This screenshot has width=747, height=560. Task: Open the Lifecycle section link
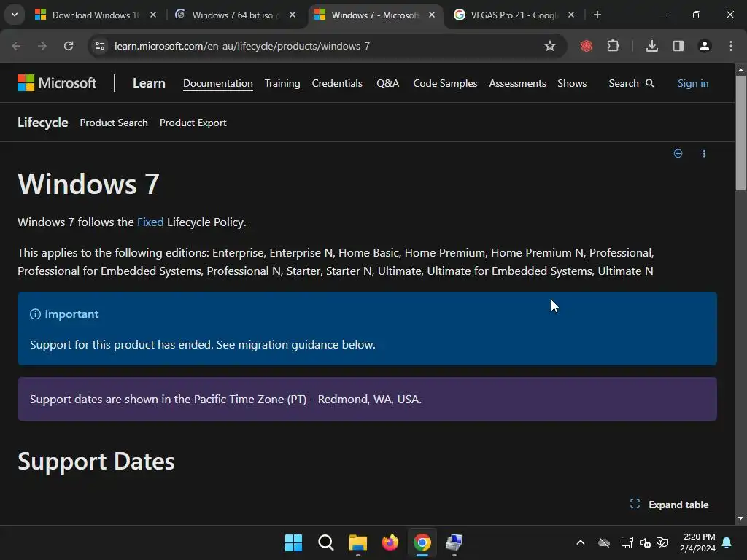[x=42, y=122]
